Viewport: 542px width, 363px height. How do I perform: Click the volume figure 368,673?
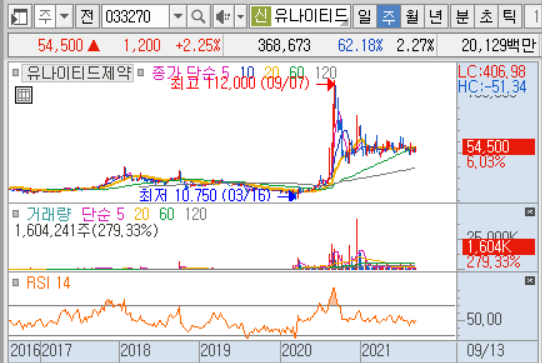[284, 45]
